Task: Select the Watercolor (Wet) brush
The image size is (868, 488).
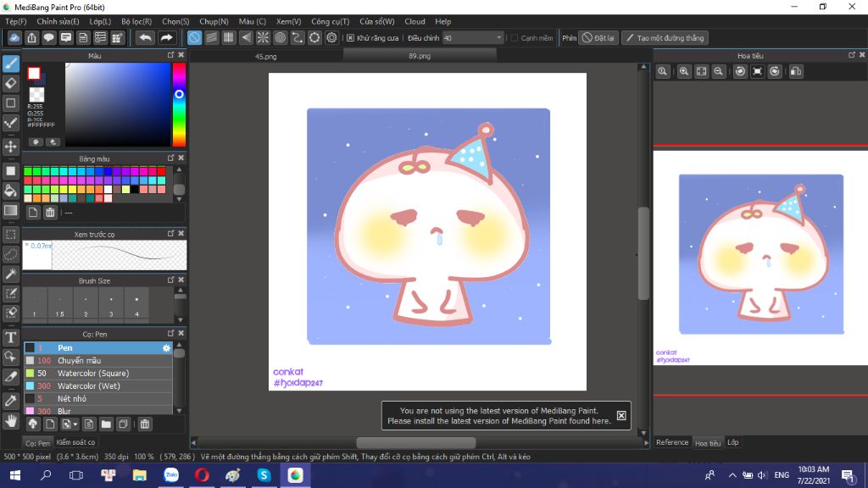Action: [98, 386]
